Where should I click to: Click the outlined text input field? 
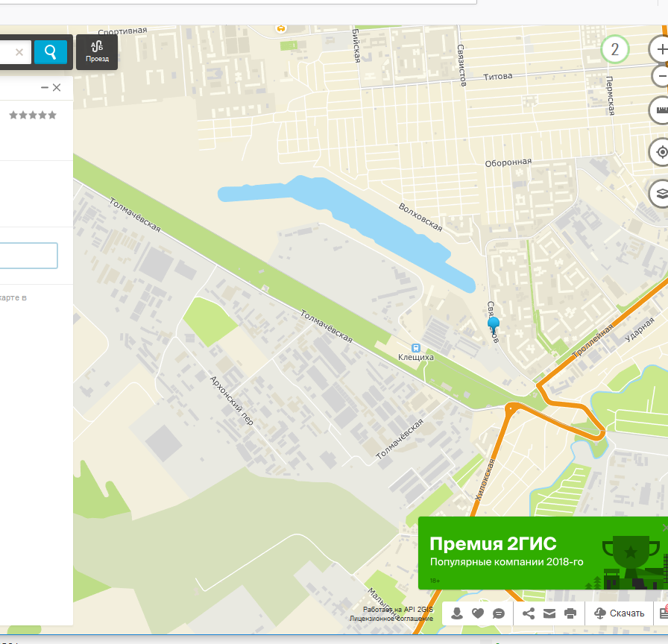coord(28,256)
